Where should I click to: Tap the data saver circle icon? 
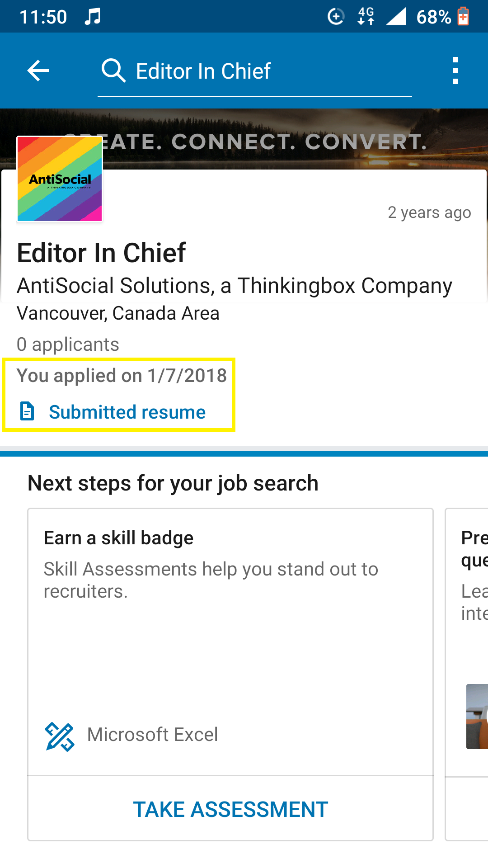336,17
